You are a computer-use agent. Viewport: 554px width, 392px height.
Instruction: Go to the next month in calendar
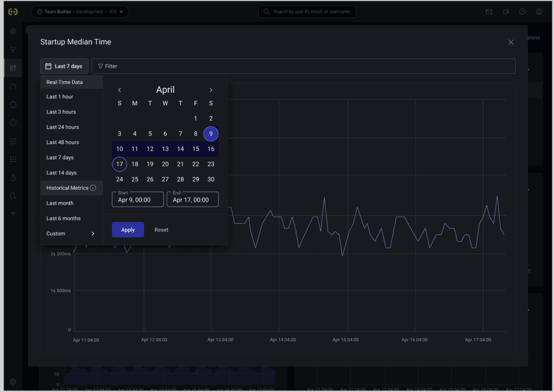point(211,90)
